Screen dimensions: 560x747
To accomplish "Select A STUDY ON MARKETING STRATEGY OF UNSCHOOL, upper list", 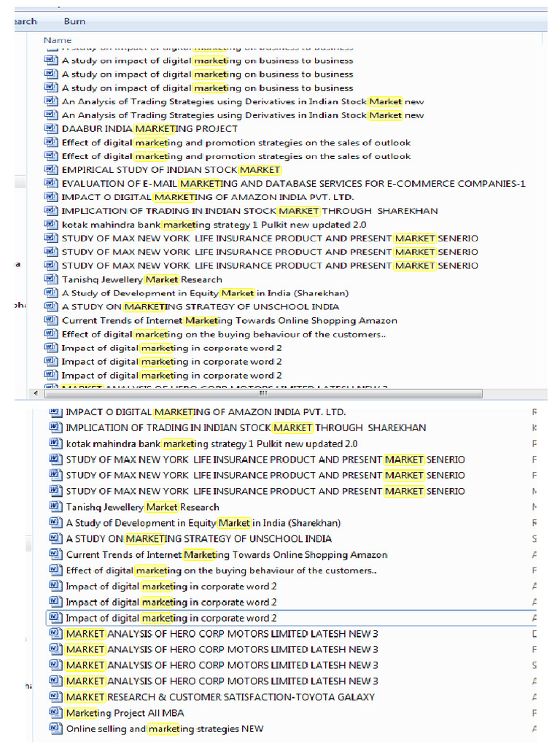I will (201, 307).
